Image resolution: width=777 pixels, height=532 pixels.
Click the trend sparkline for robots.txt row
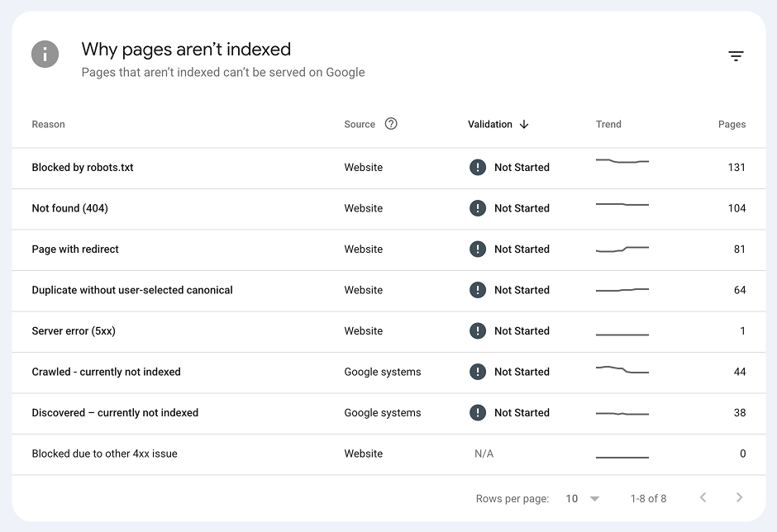click(622, 161)
